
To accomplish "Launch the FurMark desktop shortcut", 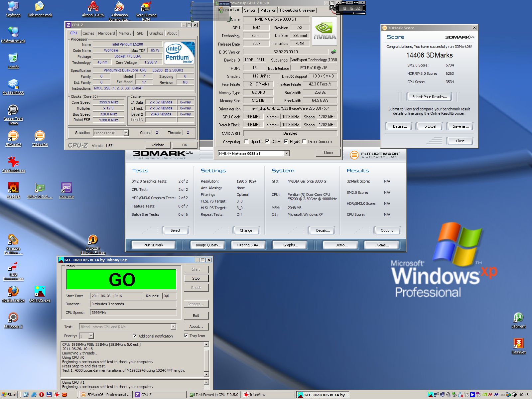I will (x=13, y=191).
